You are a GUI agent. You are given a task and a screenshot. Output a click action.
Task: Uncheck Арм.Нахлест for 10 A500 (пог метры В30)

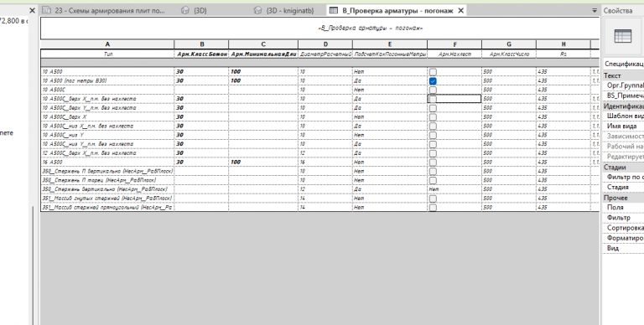tap(433, 81)
